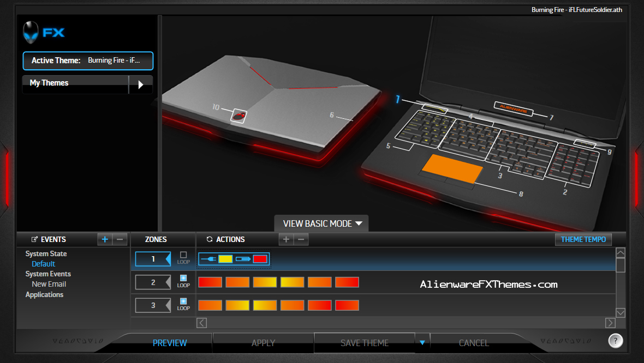Viewport: 644px width, 363px height.
Task: Select zone 3 selector
Action: pyautogui.click(x=153, y=305)
